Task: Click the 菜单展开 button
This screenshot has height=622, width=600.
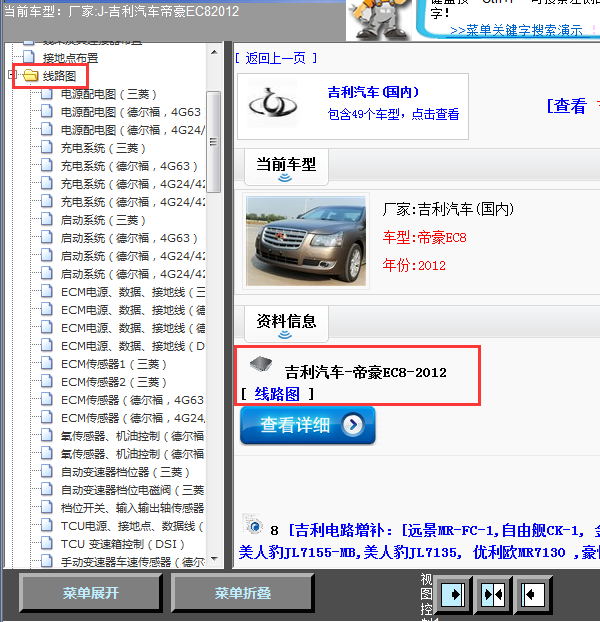Action: [90, 593]
